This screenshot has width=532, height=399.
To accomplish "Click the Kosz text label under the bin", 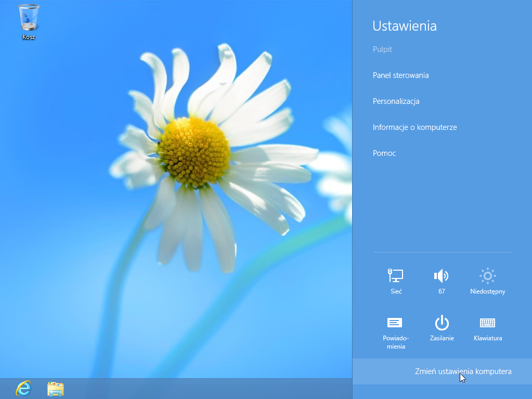I will pyautogui.click(x=29, y=37).
